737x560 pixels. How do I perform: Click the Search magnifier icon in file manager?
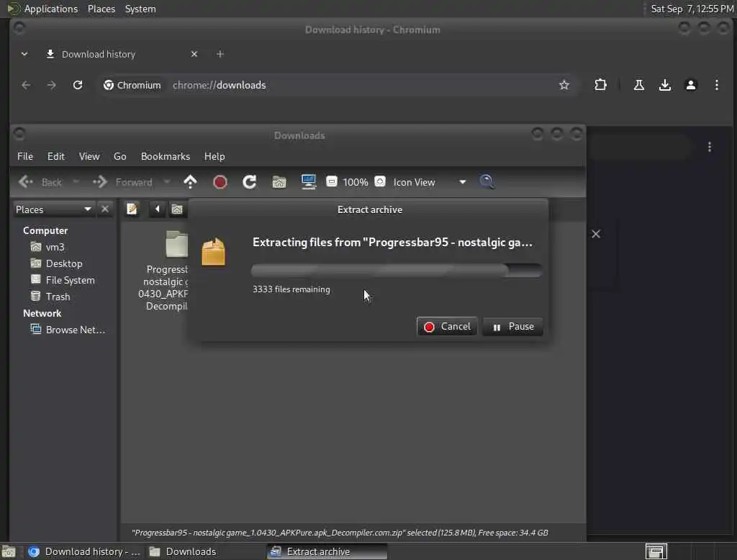click(487, 182)
